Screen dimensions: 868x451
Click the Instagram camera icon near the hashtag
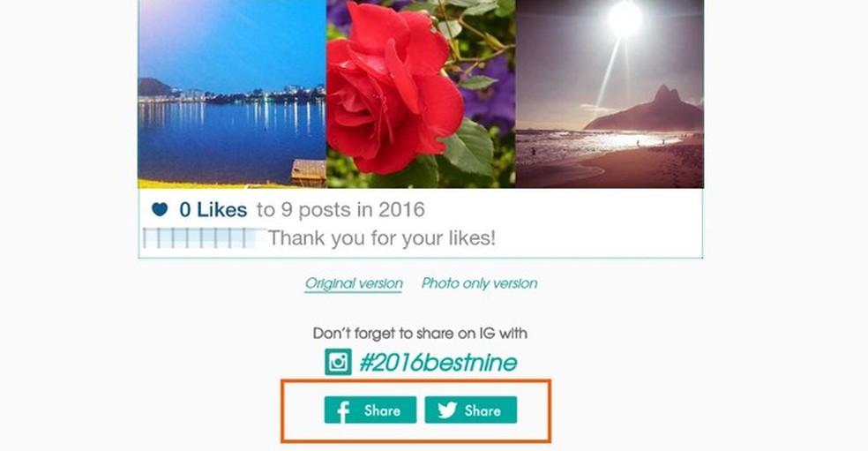(x=338, y=363)
